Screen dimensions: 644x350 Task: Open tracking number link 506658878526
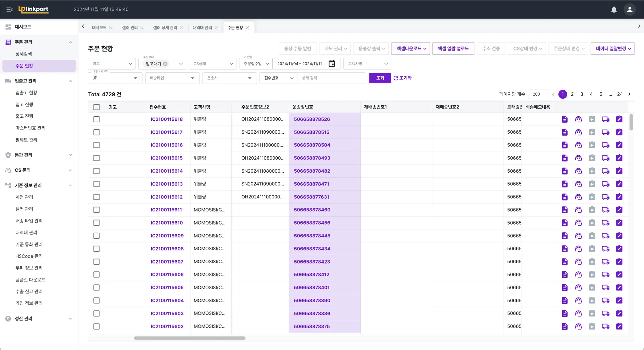coord(312,119)
